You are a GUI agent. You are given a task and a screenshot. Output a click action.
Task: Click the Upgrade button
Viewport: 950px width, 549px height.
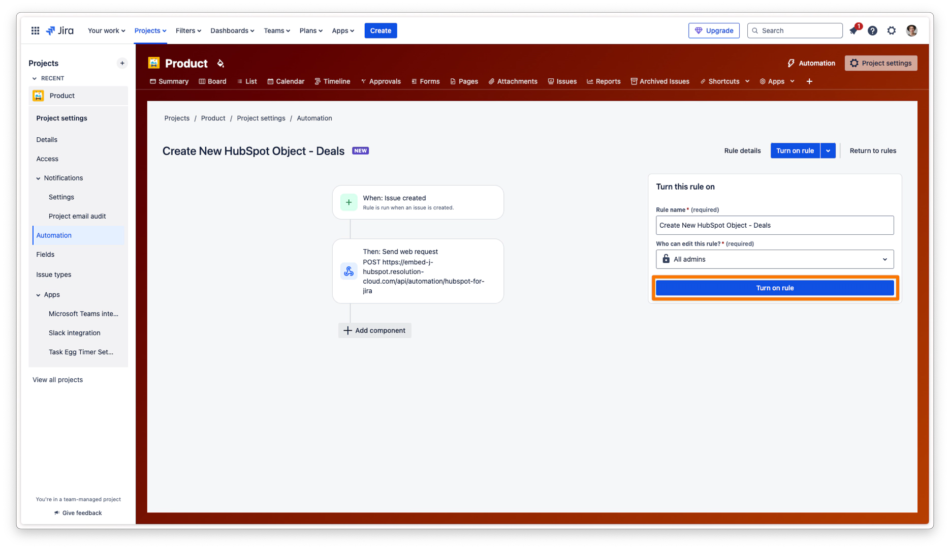click(x=714, y=30)
